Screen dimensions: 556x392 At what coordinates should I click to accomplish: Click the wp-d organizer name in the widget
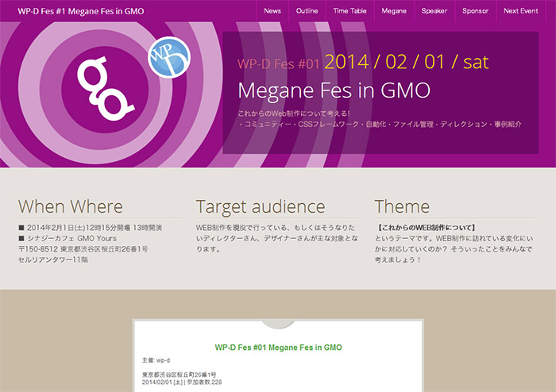(x=163, y=359)
